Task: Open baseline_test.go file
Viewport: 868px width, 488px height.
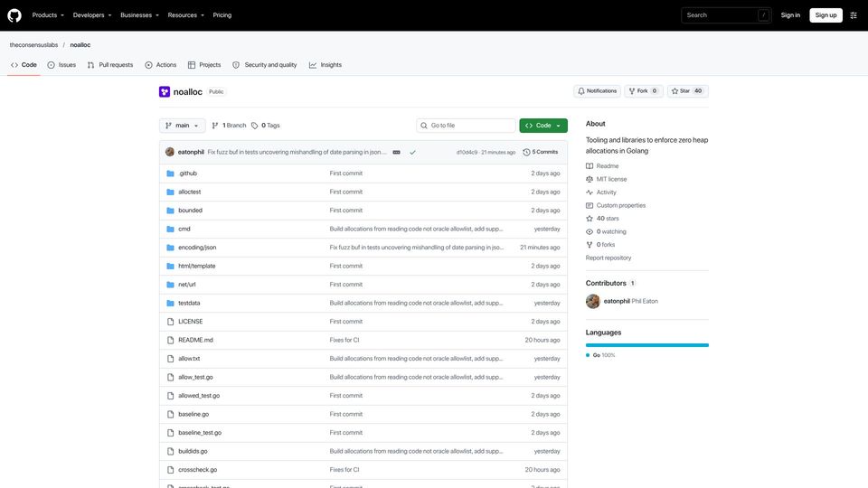Action: [200, 433]
